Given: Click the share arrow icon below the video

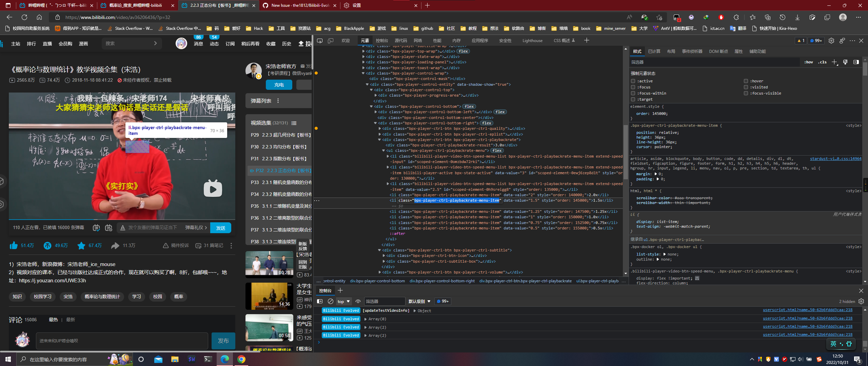Looking at the screenshot, I should tap(115, 246).
